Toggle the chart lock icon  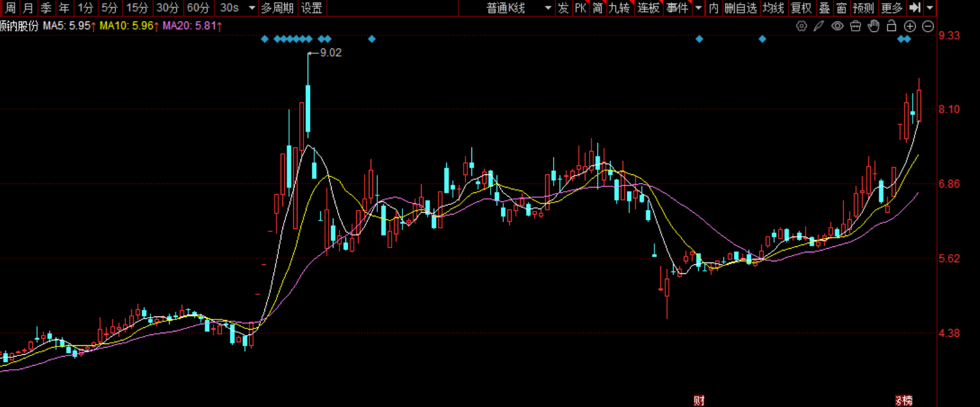(892, 26)
